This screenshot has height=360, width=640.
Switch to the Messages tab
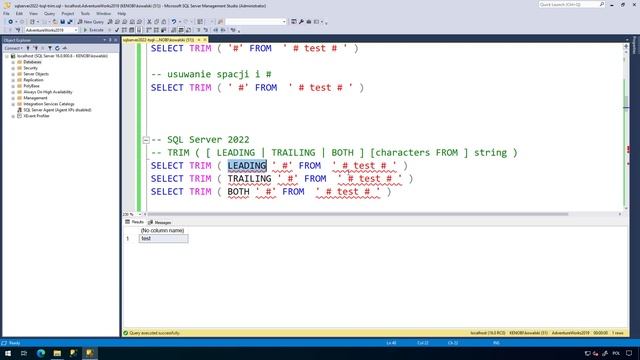[x=160, y=222]
